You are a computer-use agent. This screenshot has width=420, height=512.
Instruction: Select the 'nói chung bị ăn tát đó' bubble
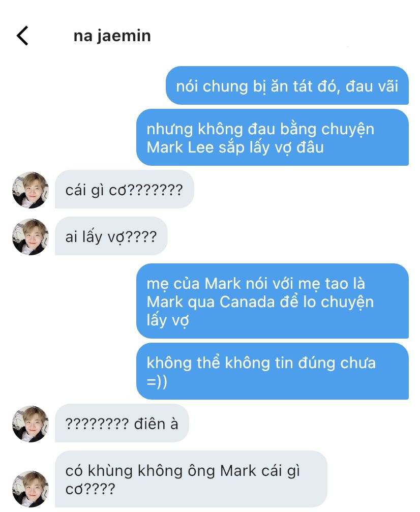click(x=287, y=85)
